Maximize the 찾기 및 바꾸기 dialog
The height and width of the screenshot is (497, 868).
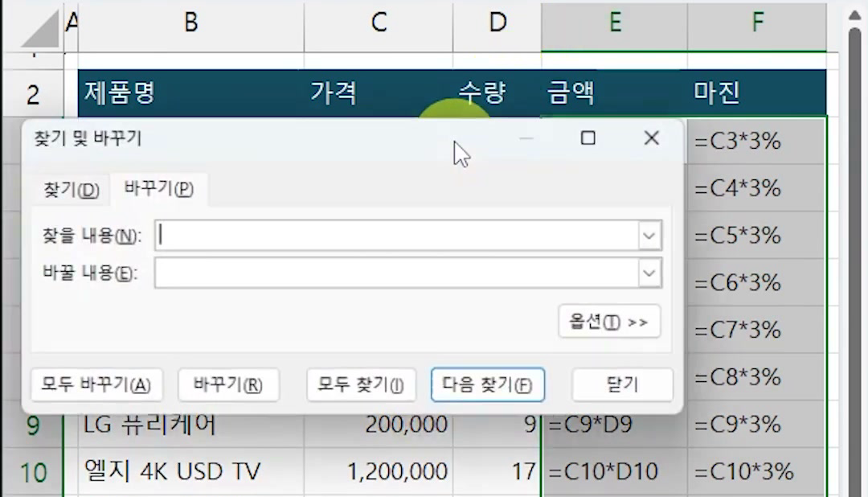coord(588,138)
